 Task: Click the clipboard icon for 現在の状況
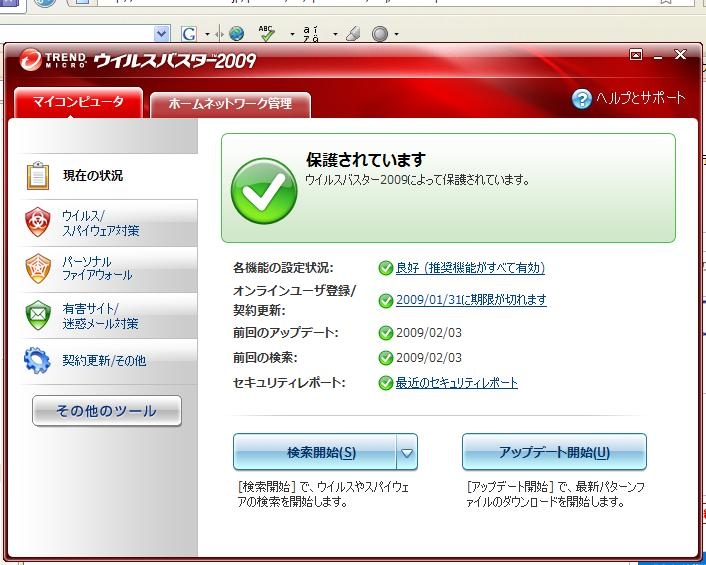tap(38, 176)
